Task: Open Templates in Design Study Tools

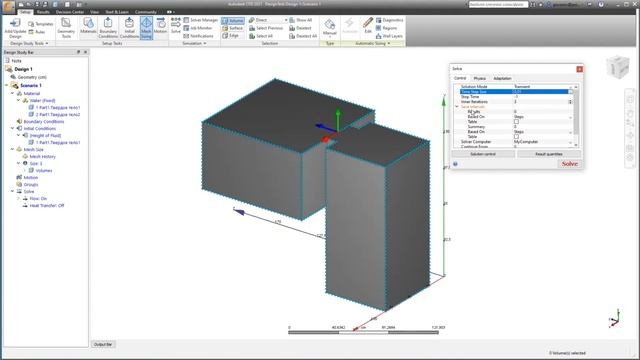Action: [x=40, y=24]
